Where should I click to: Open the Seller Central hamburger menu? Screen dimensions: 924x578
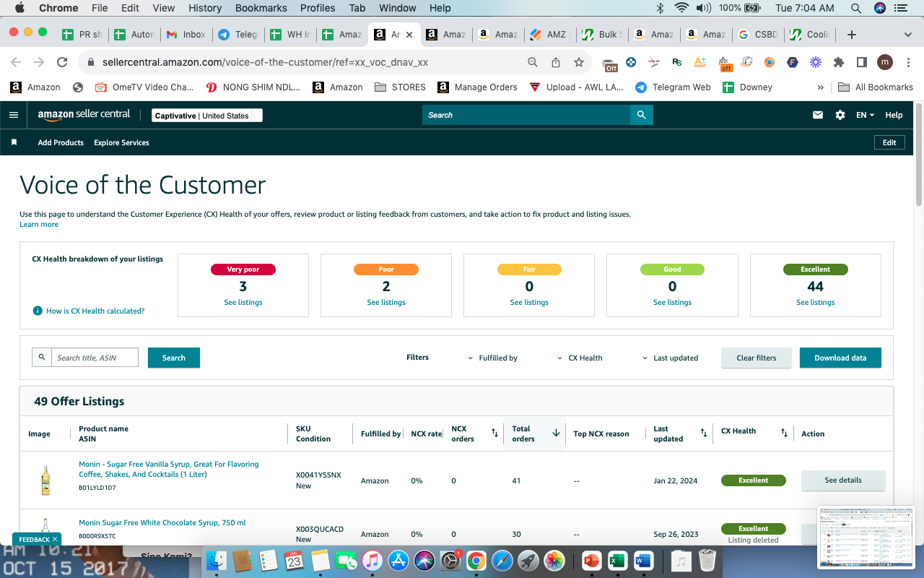click(14, 115)
